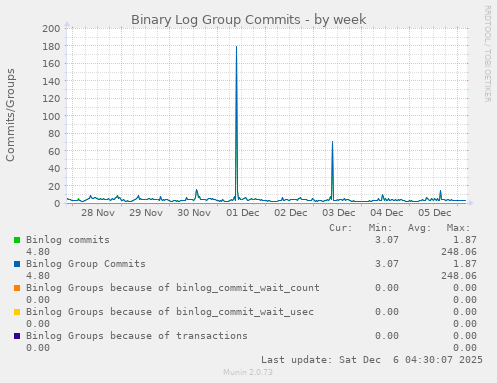Click the green Binlog commits legend swatch

pyautogui.click(x=17, y=240)
